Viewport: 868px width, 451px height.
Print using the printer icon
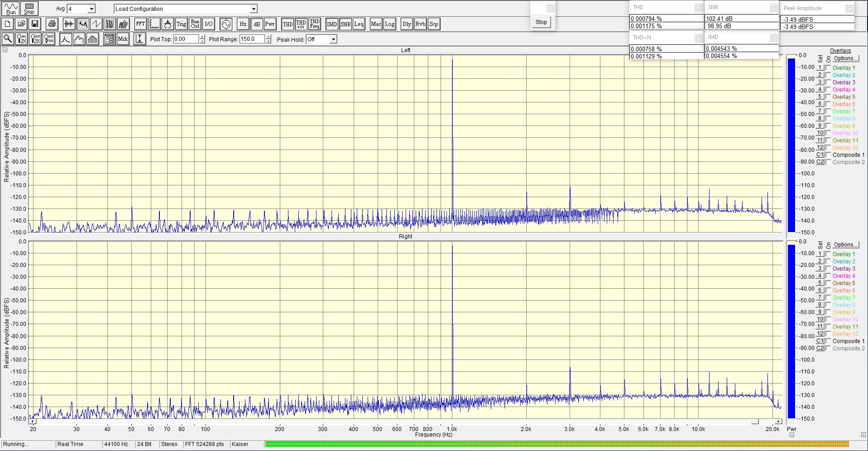click(x=52, y=24)
